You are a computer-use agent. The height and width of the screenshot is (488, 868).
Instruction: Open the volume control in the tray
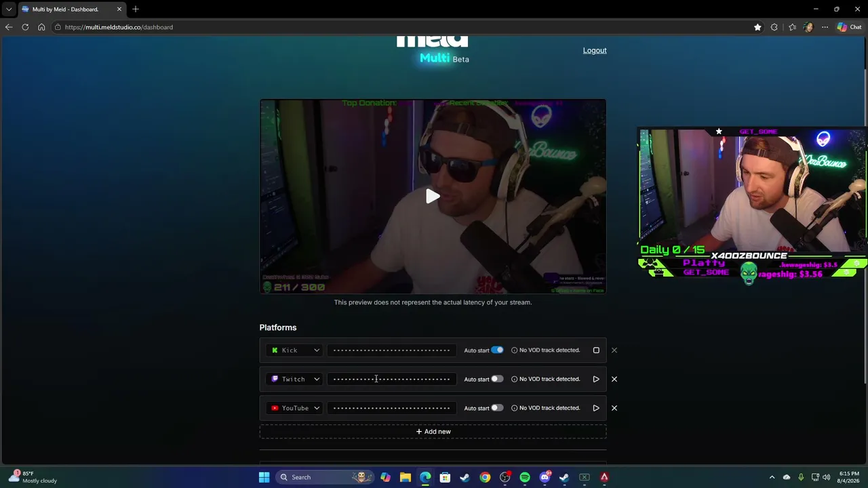tap(826, 477)
